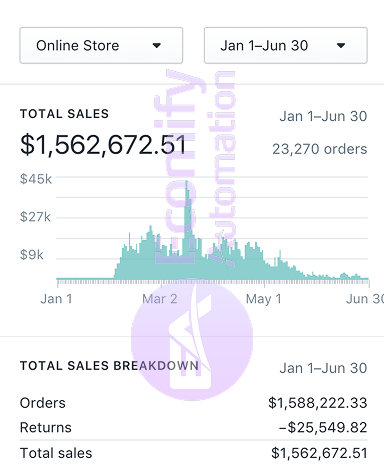Open the Online Store channel dropdown
Image resolution: width=384 pixels, height=470 pixels.
pyautogui.click(x=101, y=45)
